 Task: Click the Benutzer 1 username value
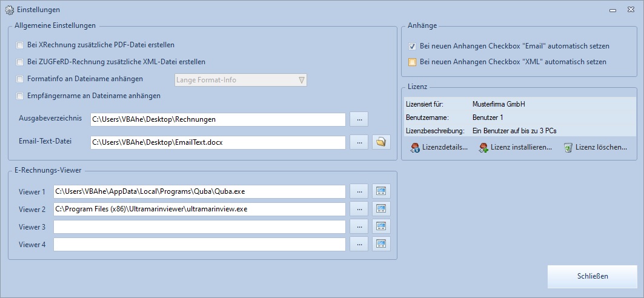pyautogui.click(x=488, y=118)
